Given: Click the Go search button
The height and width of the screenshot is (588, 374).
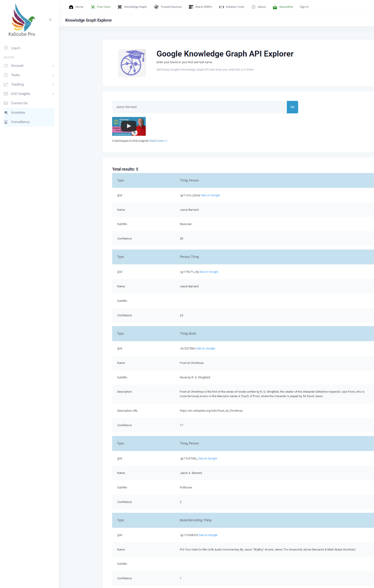Looking at the screenshot, I should 293,107.
